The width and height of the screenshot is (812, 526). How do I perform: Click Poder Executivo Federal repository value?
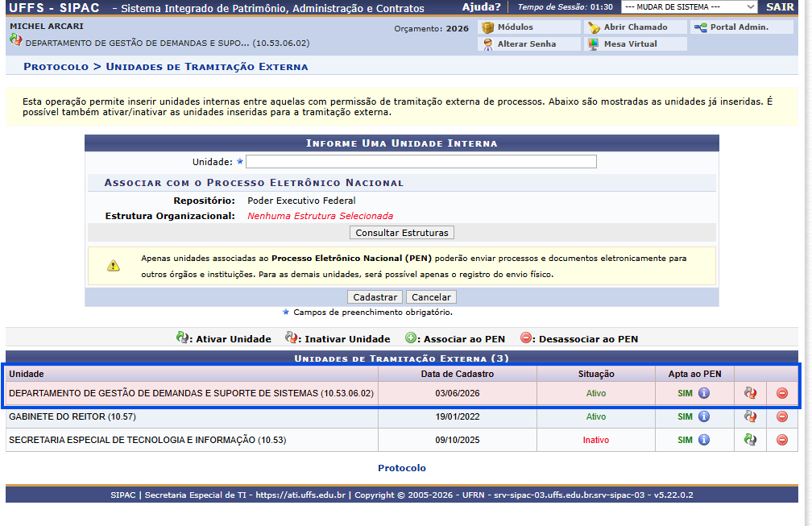301,201
